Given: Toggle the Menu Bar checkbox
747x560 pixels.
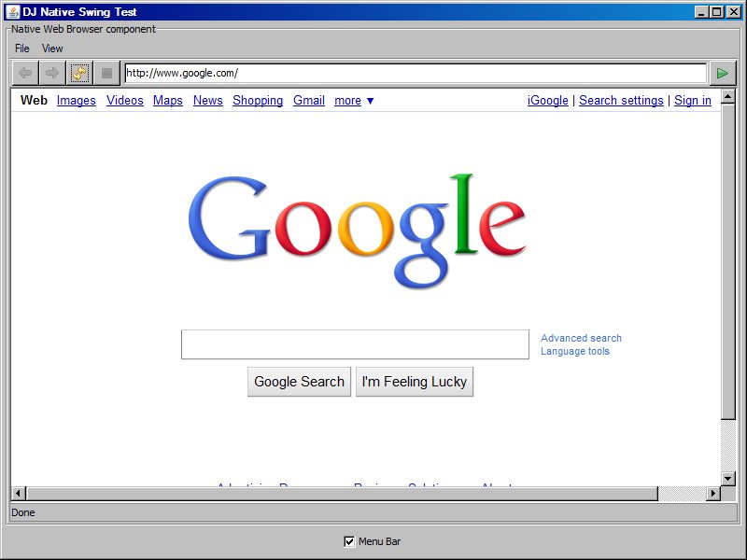Looking at the screenshot, I should 349,541.
